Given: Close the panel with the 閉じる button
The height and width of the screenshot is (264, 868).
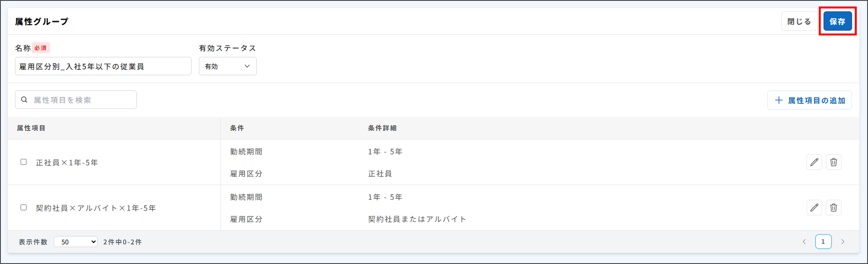Looking at the screenshot, I should click(x=799, y=21).
